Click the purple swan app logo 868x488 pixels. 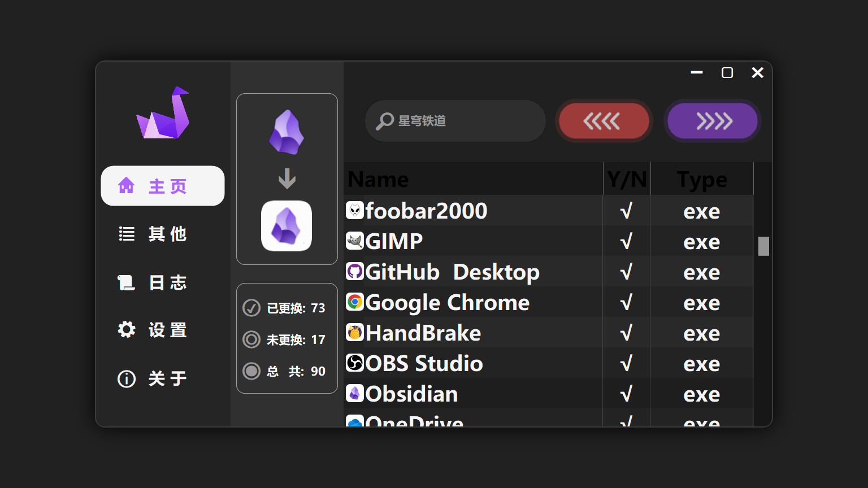tap(163, 114)
